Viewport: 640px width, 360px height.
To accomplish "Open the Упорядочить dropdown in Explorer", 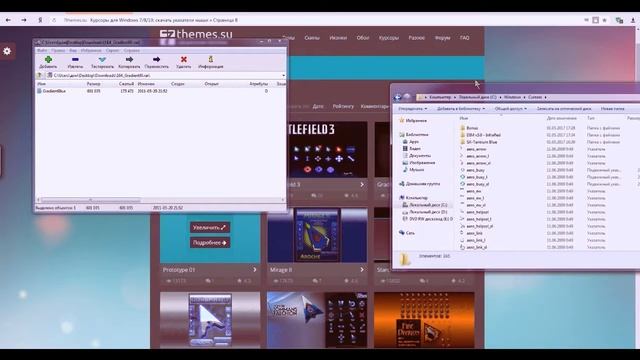I will [413, 109].
